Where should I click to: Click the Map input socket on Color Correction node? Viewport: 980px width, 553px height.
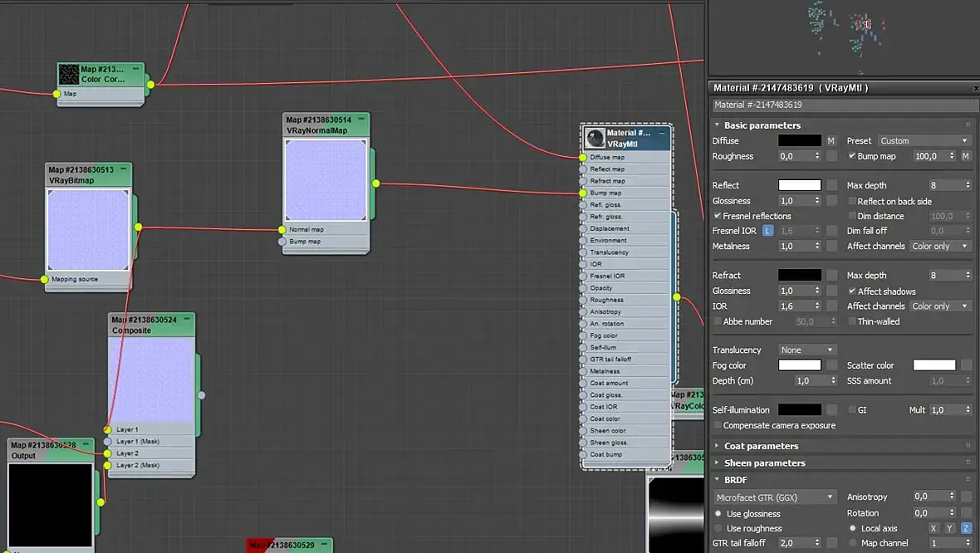(x=56, y=94)
